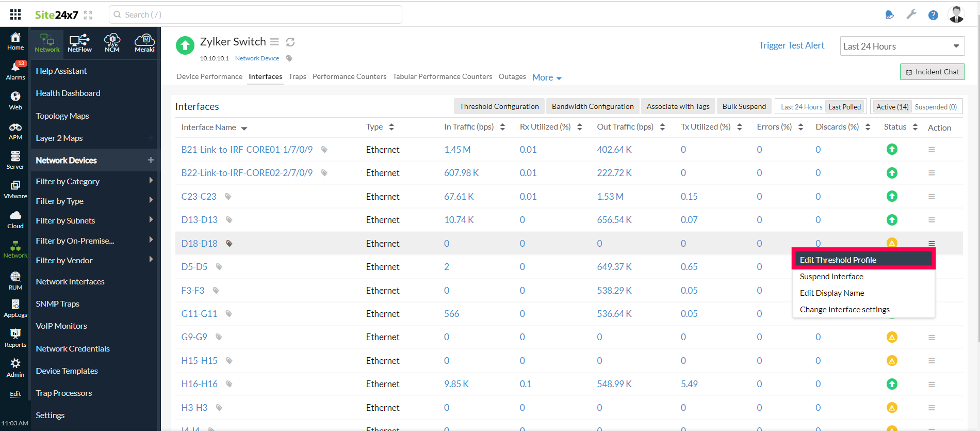This screenshot has height=431, width=980.
Task: Open Alarms with 13 badge
Action: pyautogui.click(x=15, y=71)
